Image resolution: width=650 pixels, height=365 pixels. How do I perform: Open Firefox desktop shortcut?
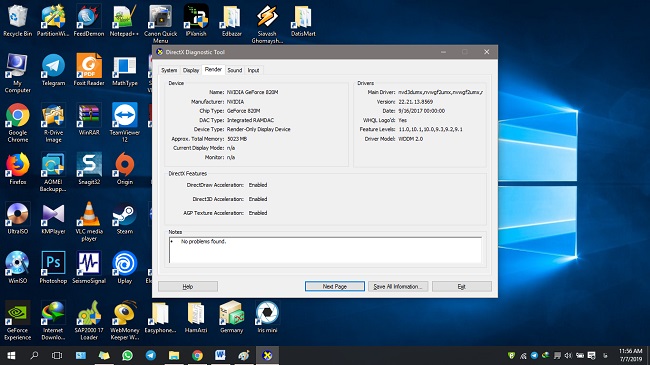point(17,168)
